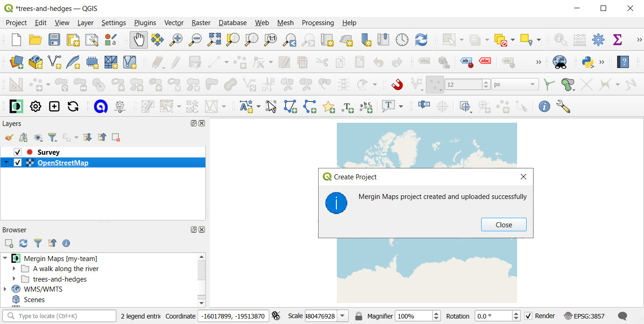This screenshot has width=644, height=324.
Task: Open the Processing menu
Action: point(318,23)
